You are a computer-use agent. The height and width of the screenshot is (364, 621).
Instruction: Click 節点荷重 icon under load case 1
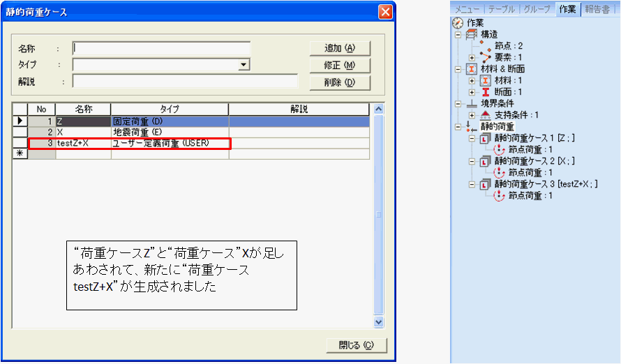coord(498,149)
